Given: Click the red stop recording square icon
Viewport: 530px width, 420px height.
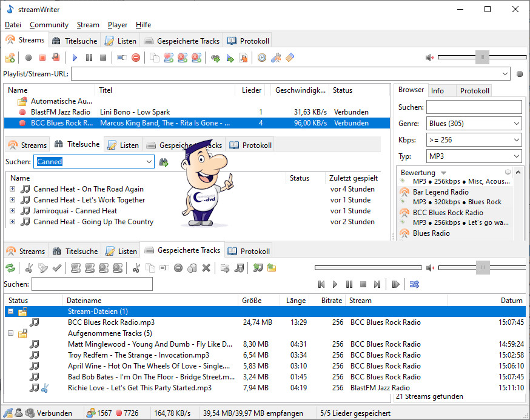Looking at the screenshot, I should point(42,58).
